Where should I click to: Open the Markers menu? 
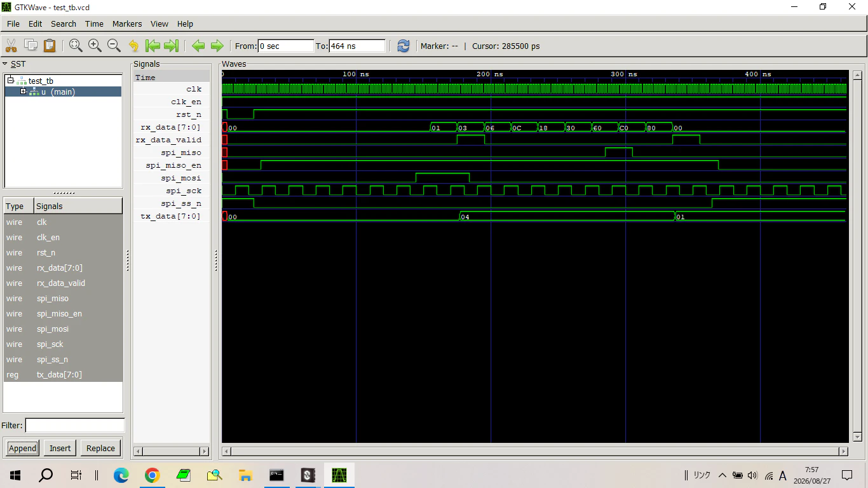pos(127,24)
